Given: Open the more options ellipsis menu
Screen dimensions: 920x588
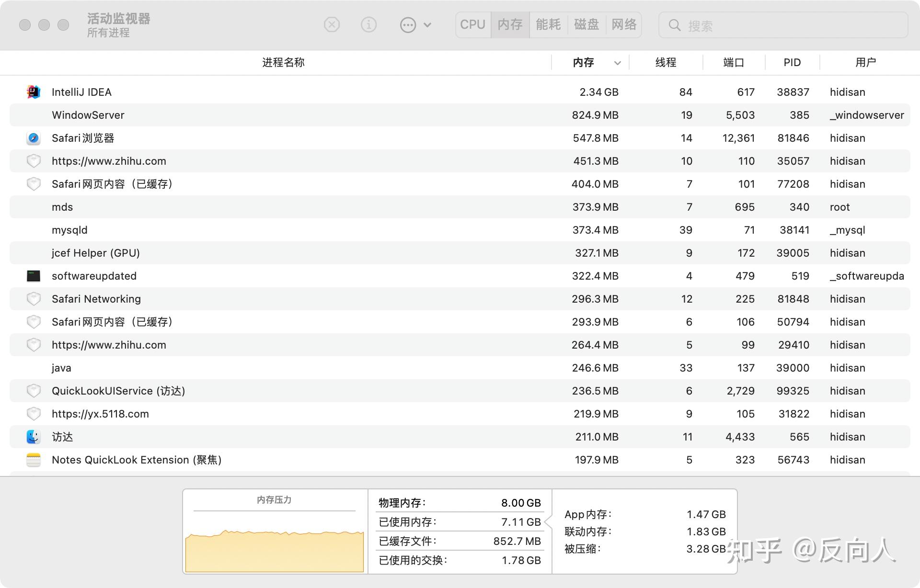Looking at the screenshot, I should coord(407,24).
